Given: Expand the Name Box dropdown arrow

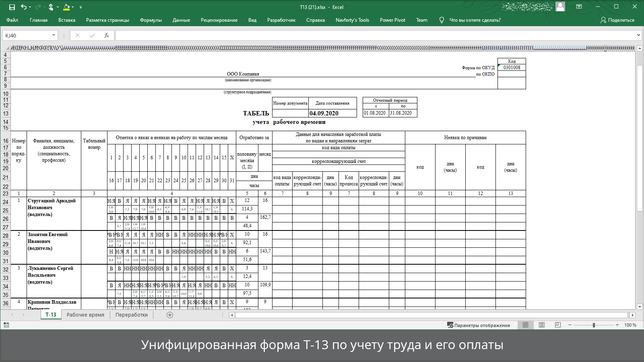Looking at the screenshot, I should tap(54, 35).
